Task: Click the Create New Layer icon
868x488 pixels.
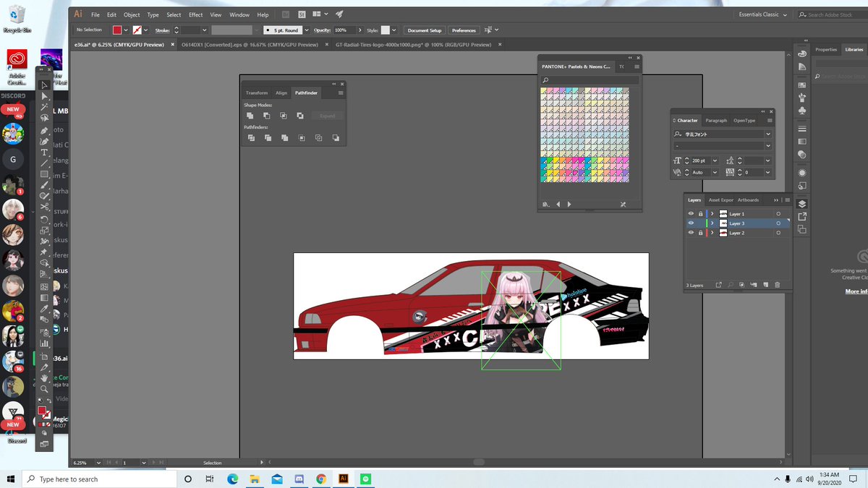Action: point(766,285)
